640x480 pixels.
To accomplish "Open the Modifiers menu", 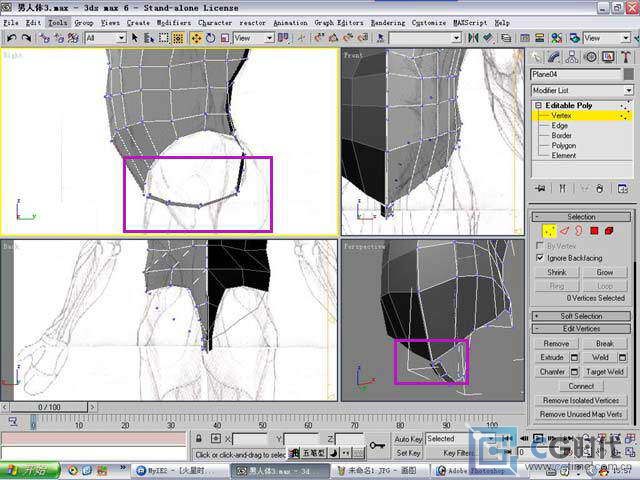I will point(174,23).
